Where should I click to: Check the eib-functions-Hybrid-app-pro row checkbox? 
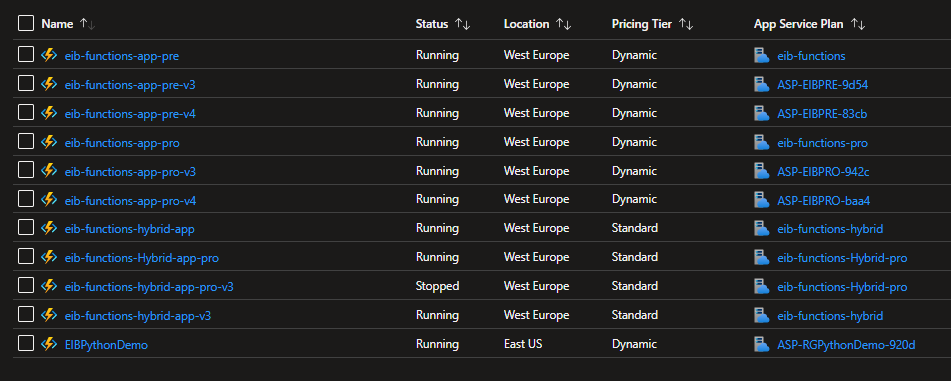(x=25, y=257)
